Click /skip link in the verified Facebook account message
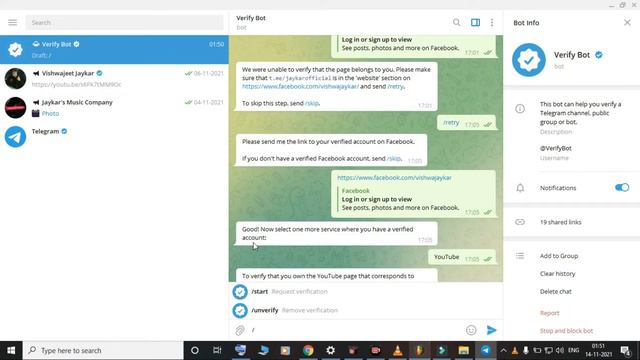The width and height of the screenshot is (640, 360). (x=393, y=158)
